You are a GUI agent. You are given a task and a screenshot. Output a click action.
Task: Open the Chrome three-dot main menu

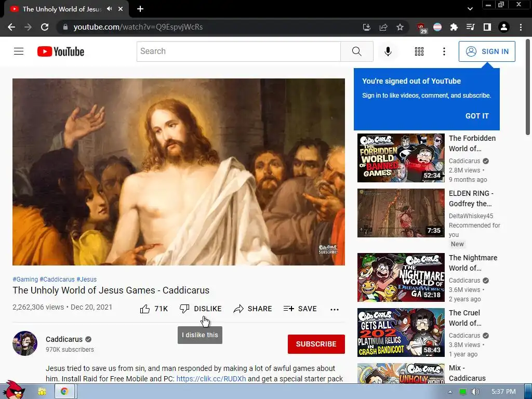point(521,27)
